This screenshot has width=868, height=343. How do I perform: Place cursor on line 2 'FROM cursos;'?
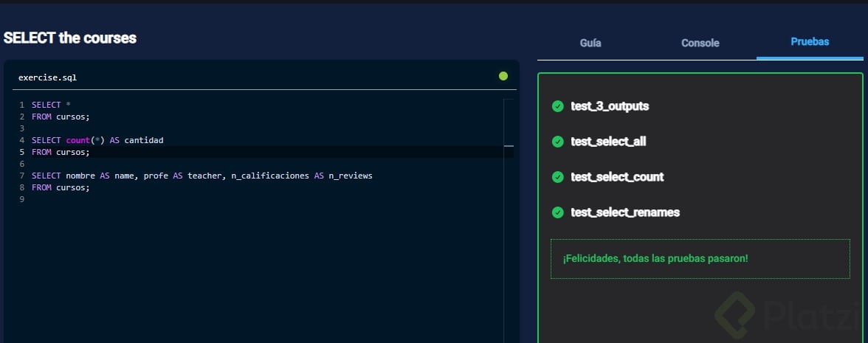point(61,117)
